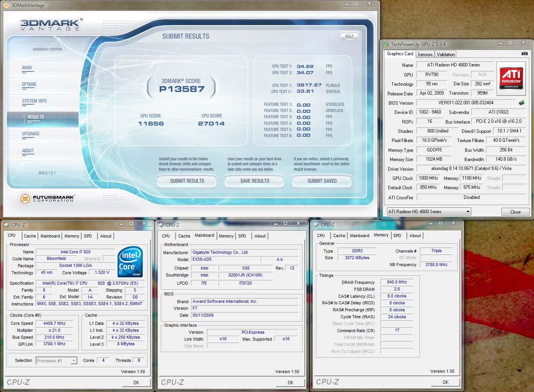This screenshot has height=392, width=534.
Task: Open CPU tab in middle CPU-Z window
Action: click(166, 236)
